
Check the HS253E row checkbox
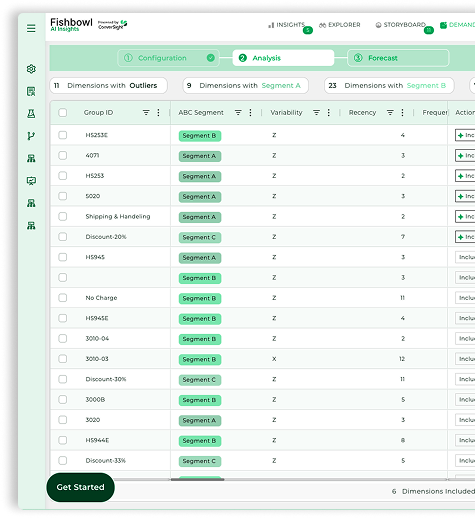pos(62,135)
